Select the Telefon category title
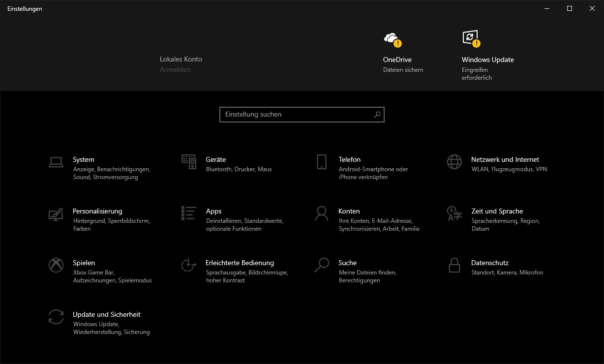This screenshot has width=604, height=364. click(350, 159)
